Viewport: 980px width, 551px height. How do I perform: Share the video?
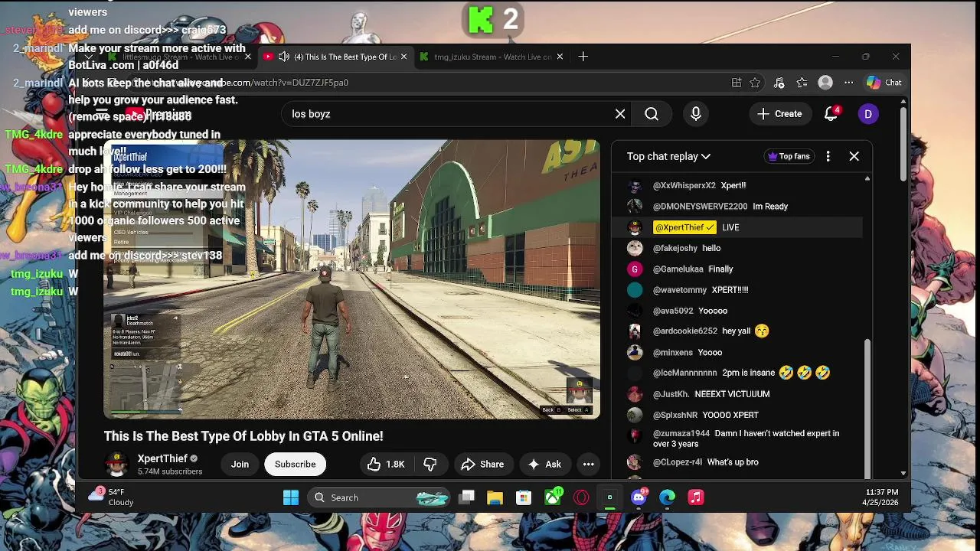click(x=482, y=464)
